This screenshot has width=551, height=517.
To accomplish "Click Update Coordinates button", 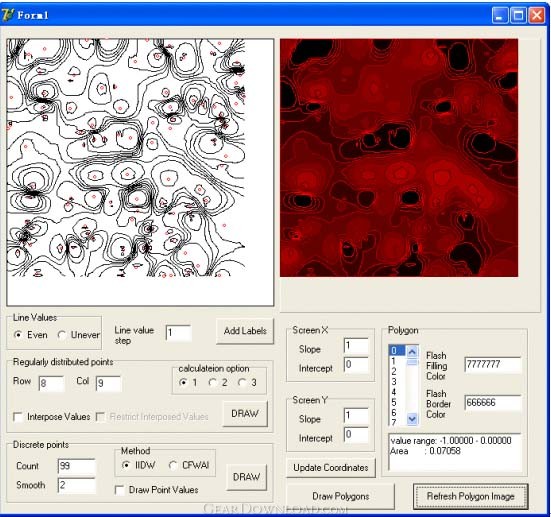I will point(331,468).
